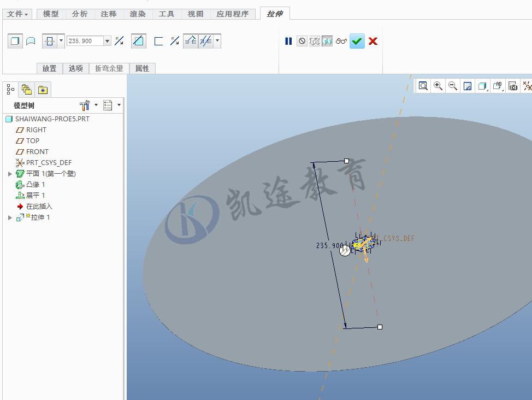Pause the feature creation with pause icon
The height and width of the screenshot is (400, 532).
pyautogui.click(x=288, y=40)
